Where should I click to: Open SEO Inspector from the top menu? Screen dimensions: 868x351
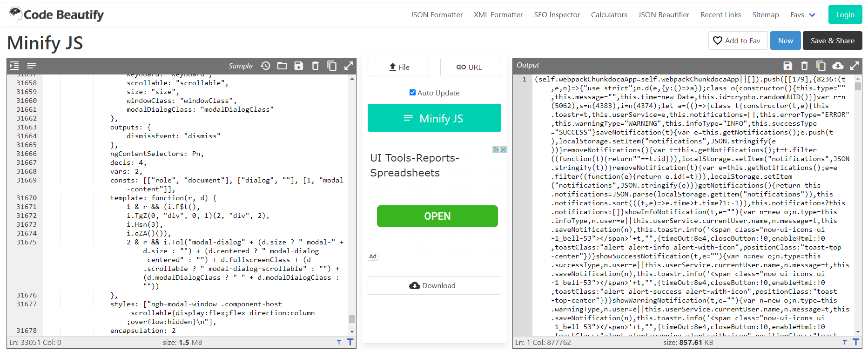click(557, 15)
